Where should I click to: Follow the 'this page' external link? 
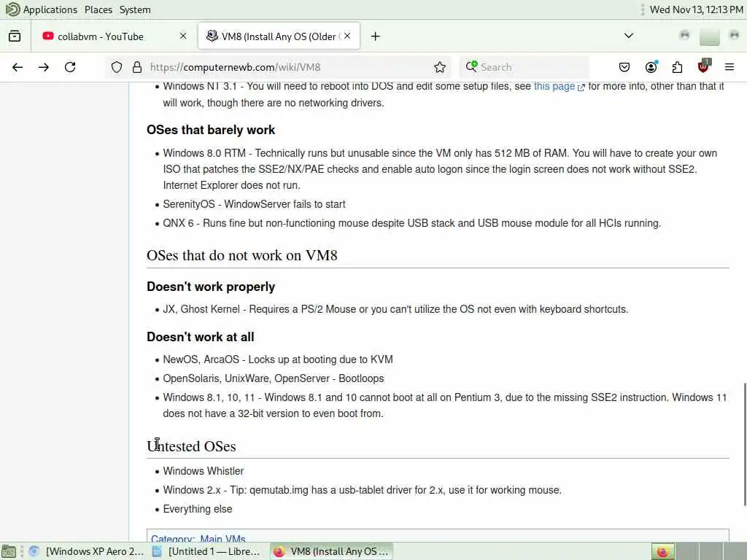pos(559,86)
